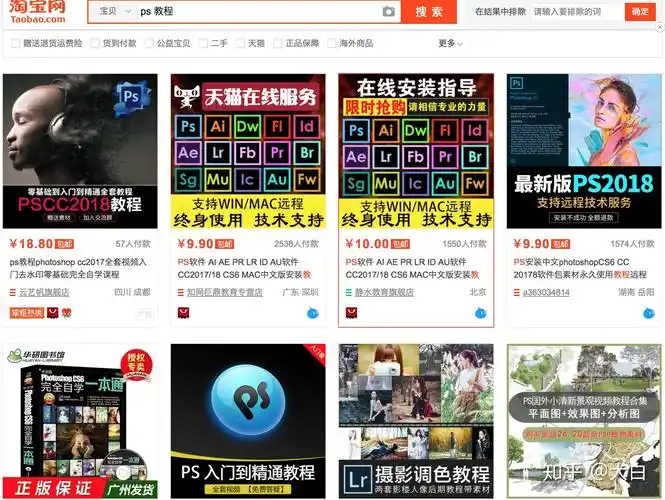Open the Photoshop CS6 完全自学一本通 book image
Viewport: 665px width, 500px height.
80,421
